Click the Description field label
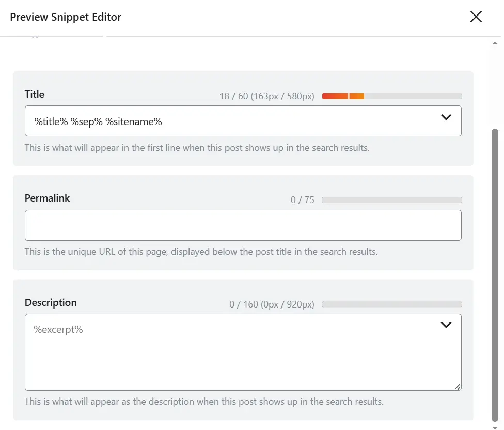 click(x=51, y=303)
